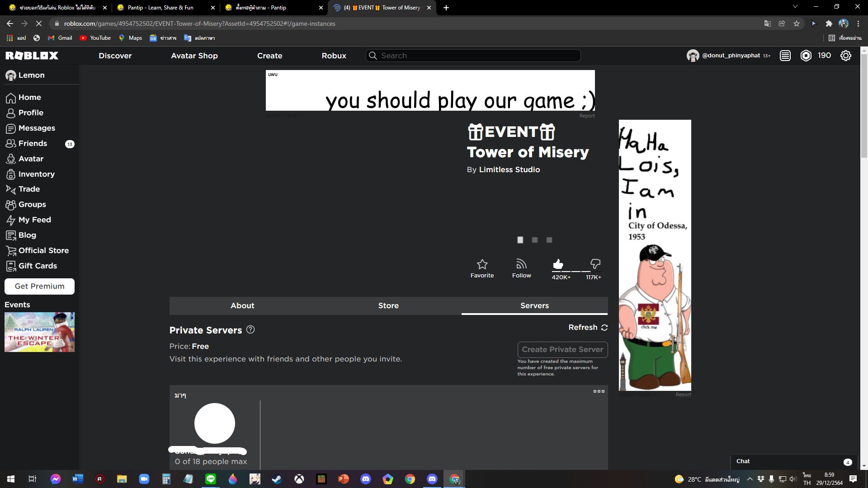Open Robux in the top navigation

pyautogui.click(x=334, y=56)
